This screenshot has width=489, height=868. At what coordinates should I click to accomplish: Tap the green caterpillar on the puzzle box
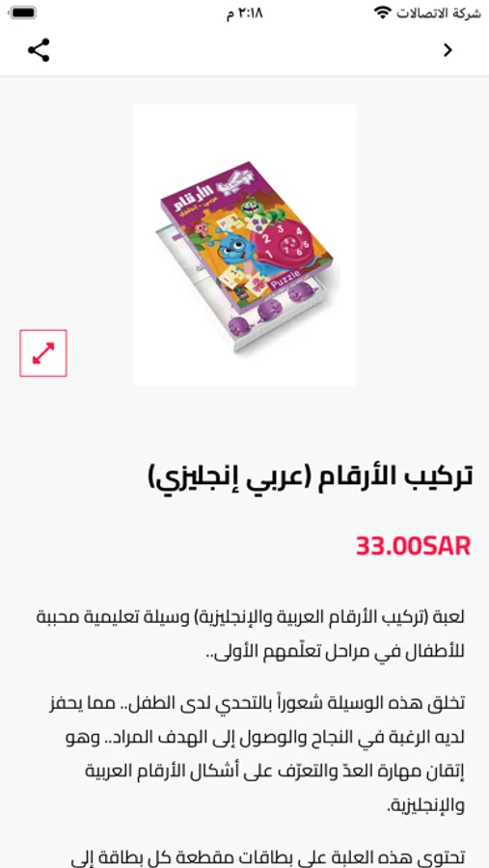pyautogui.click(x=259, y=207)
